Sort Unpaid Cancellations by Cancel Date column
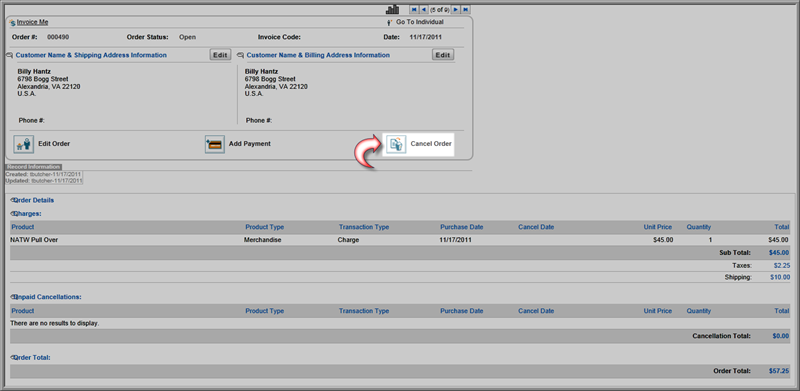800x391 pixels. click(536, 311)
